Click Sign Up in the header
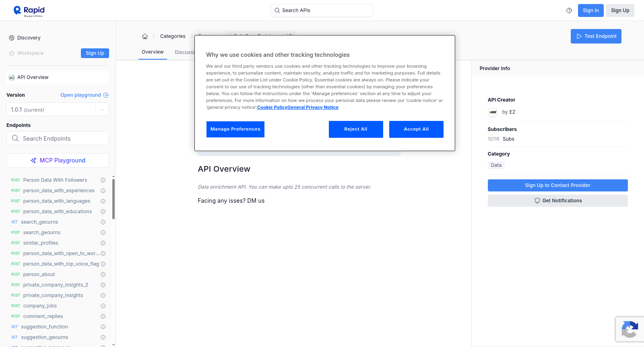The width and height of the screenshot is (644, 347). click(x=620, y=10)
